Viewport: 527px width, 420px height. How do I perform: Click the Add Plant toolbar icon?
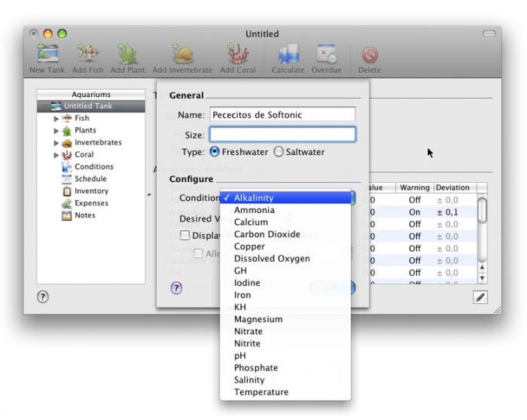127,53
